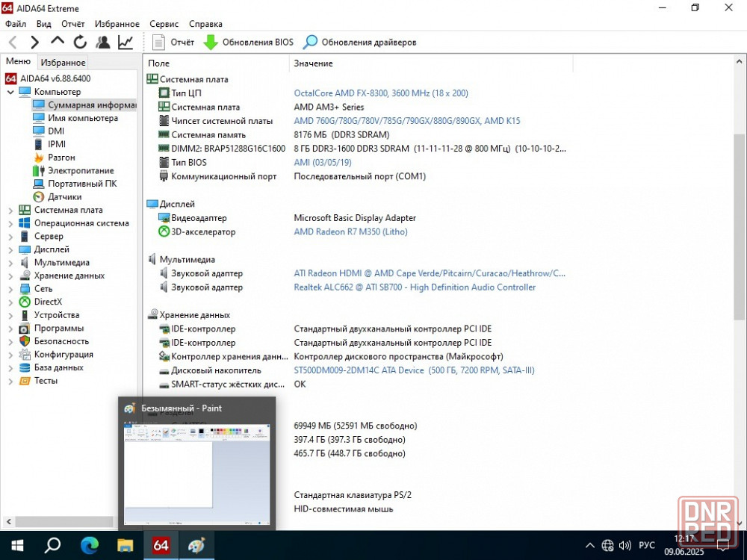Launch Microsoft Edge from the taskbar
The image size is (747, 560).
pos(89,545)
